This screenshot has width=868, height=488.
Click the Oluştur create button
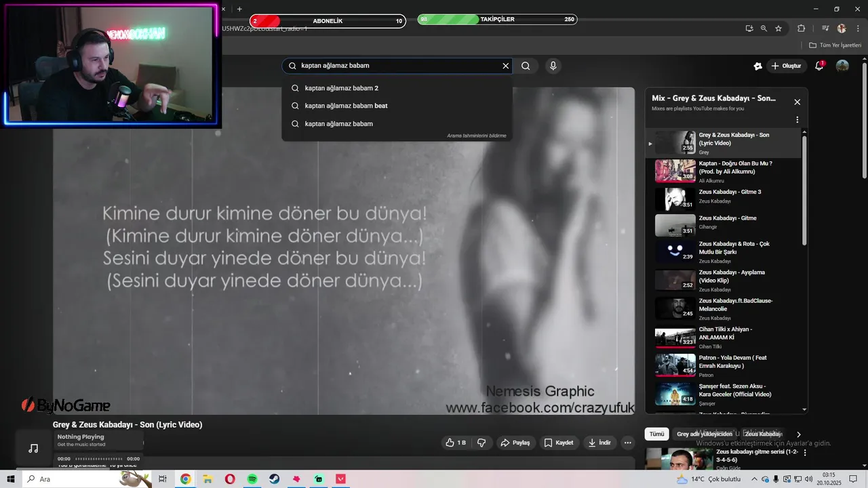point(786,66)
